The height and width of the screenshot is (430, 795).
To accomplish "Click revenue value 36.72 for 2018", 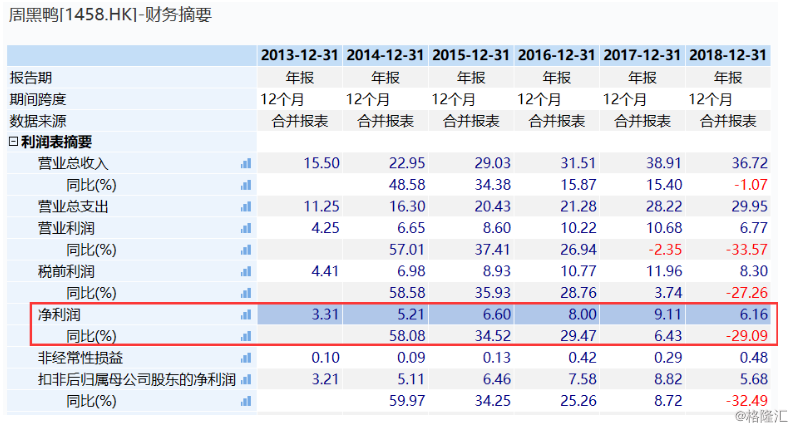I will point(750,163).
